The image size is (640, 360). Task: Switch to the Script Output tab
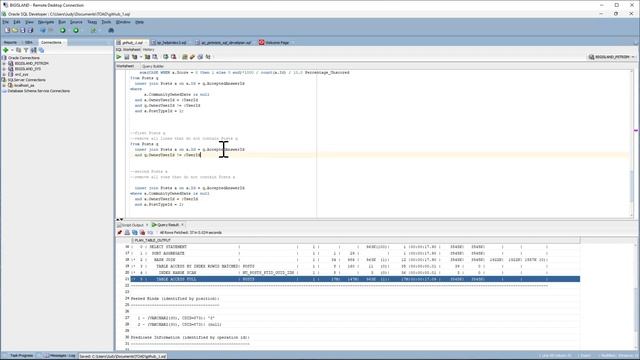click(133, 225)
